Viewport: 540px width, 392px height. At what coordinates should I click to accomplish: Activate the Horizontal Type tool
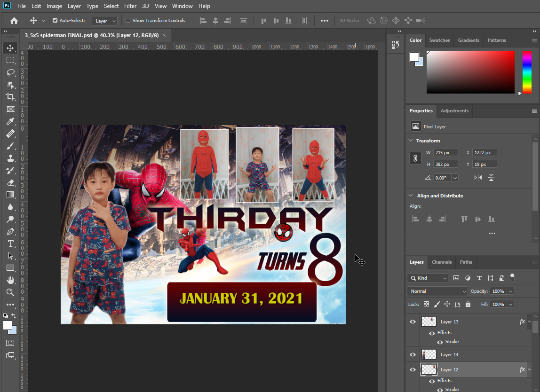(10, 243)
